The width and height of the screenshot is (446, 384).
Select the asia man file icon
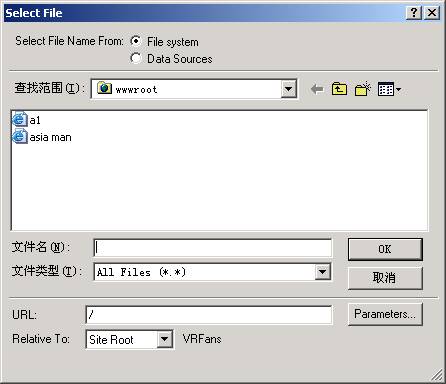pos(20,137)
